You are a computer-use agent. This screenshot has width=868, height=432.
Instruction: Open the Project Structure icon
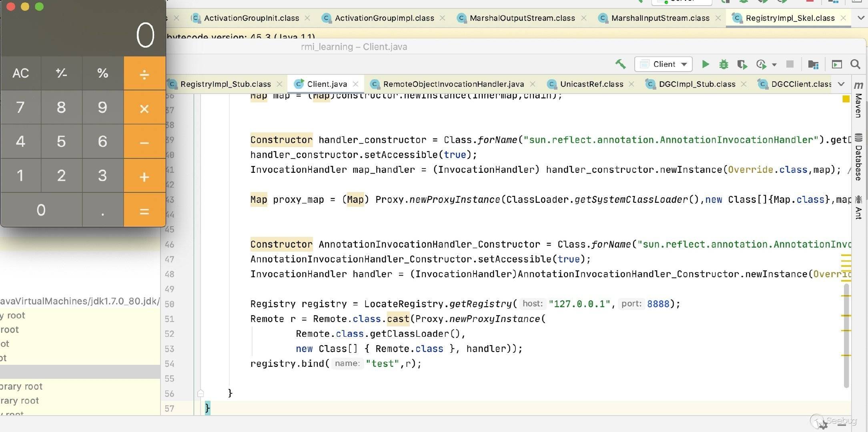coord(813,64)
